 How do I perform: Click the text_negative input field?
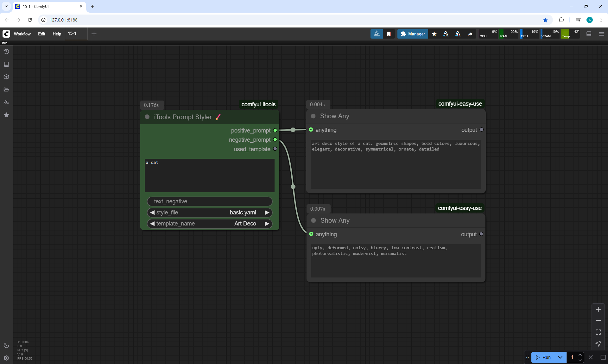click(x=210, y=201)
